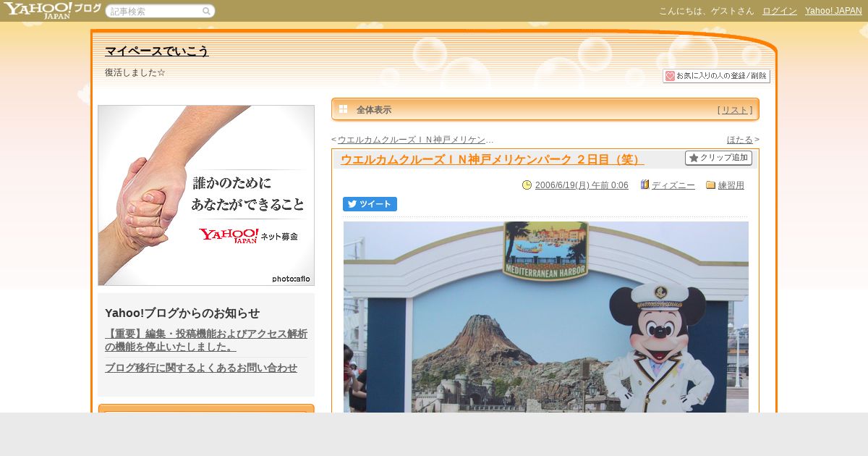This screenshot has height=456, width=868.
Task: Click the folder icon beside 練習用
Action: click(710, 185)
